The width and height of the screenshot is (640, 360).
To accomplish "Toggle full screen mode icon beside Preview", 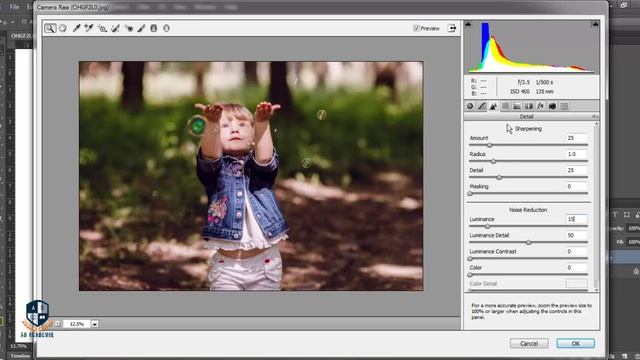I will tap(452, 28).
